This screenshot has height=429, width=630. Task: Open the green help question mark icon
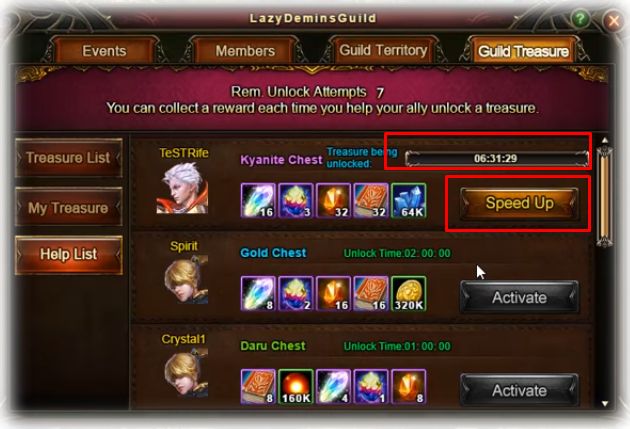tap(580, 19)
